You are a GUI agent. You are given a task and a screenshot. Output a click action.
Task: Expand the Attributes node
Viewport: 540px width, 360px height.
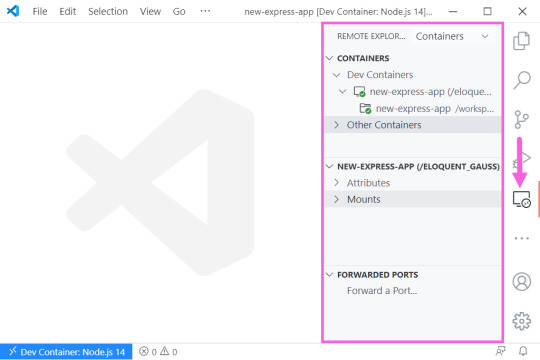[x=336, y=183]
